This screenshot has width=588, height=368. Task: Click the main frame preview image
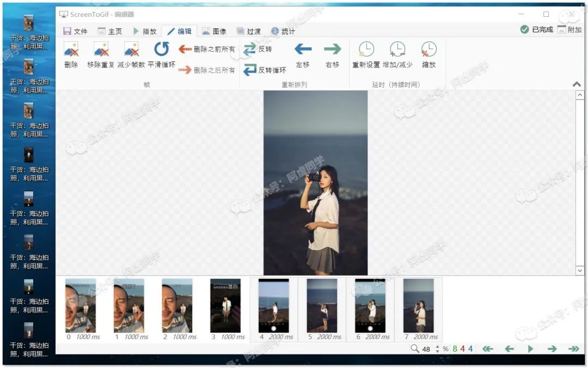pos(315,183)
